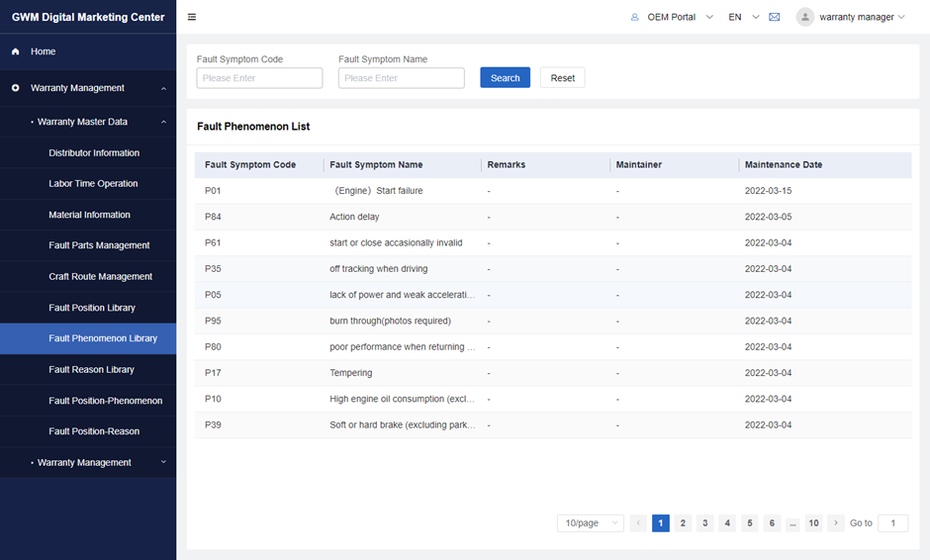Open the 10/page size dropdown
The image size is (930, 560).
pos(590,522)
